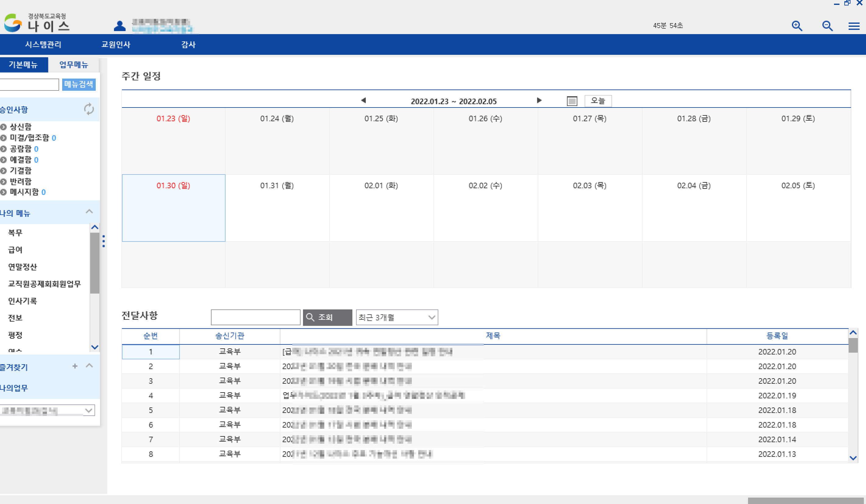Open the 교원인사 menu
The width and height of the screenshot is (866, 504).
pos(116,44)
